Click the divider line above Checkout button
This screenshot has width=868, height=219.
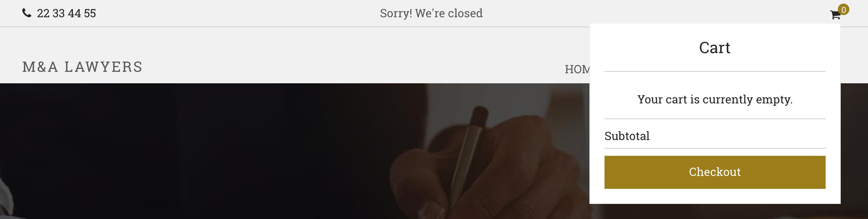(x=715, y=148)
